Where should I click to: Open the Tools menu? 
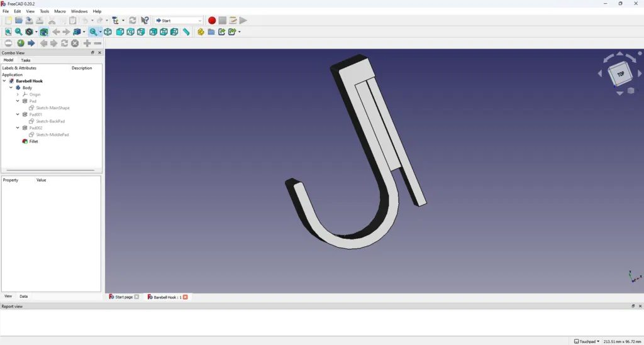point(45,11)
